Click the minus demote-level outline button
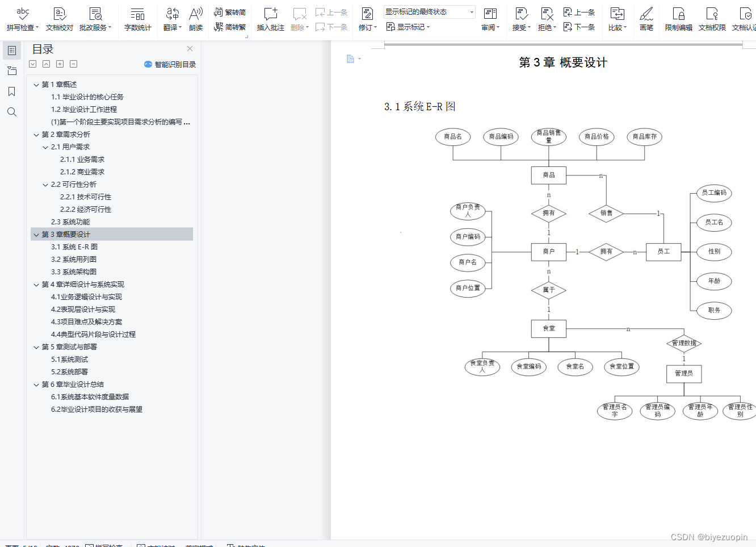 coord(74,64)
